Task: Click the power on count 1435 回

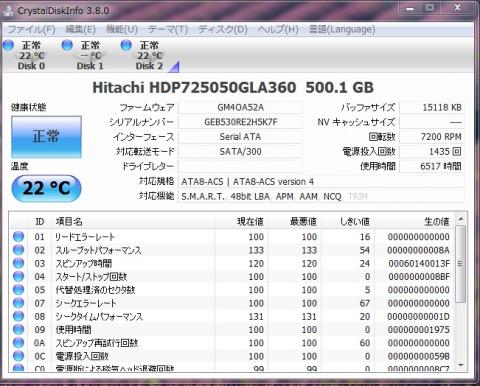Action: tap(431, 152)
